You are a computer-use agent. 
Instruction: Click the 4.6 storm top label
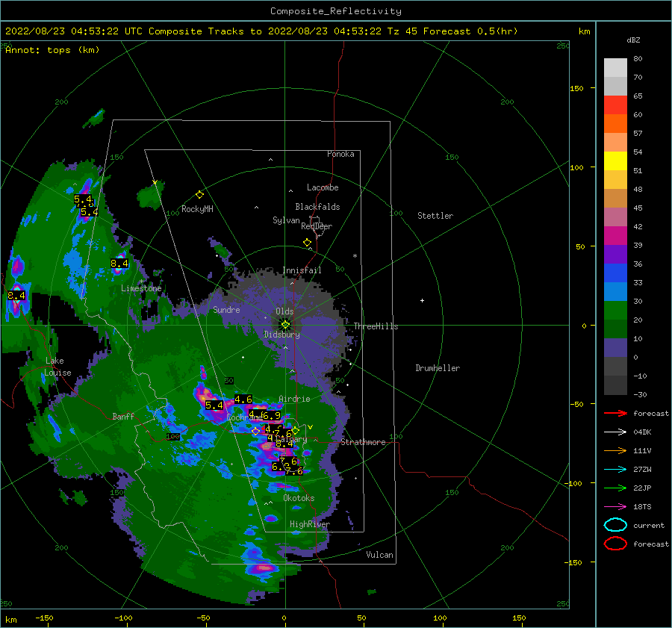click(243, 399)
